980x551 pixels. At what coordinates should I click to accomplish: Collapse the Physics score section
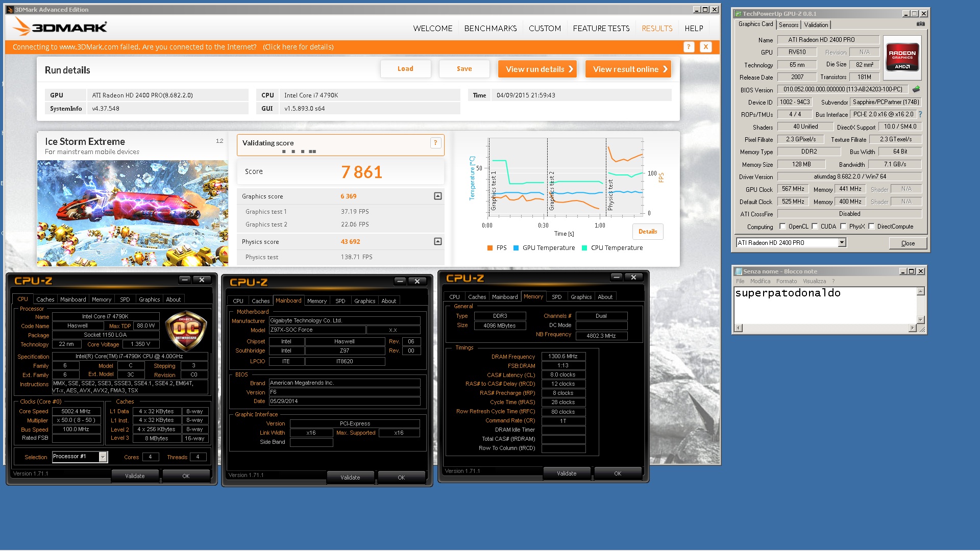438,241
